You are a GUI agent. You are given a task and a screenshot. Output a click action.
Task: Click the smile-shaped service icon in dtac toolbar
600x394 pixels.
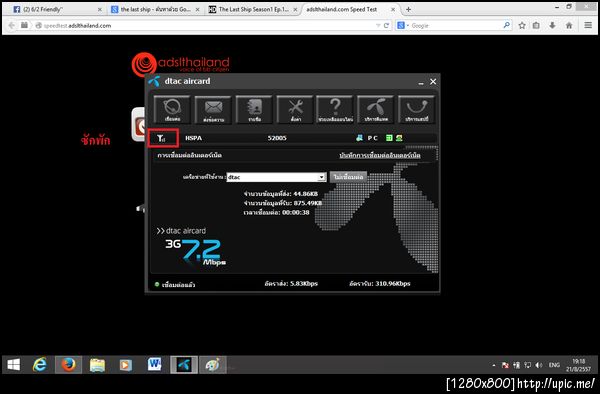pos(417,109)
